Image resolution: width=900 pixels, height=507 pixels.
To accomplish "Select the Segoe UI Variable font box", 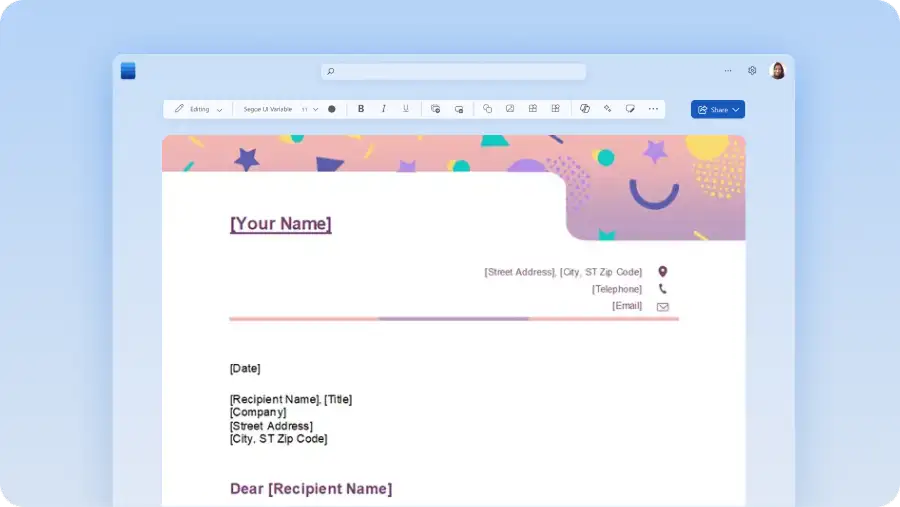I will (x=267, y=109).
